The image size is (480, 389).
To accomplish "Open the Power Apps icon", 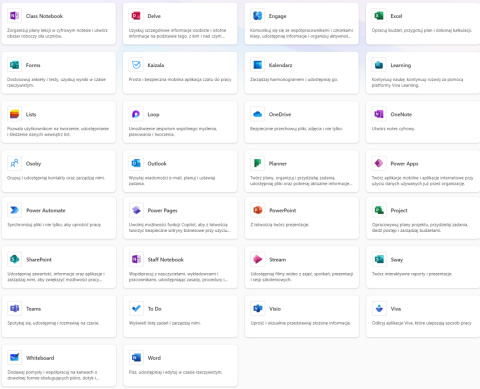I will click(379, 163).
